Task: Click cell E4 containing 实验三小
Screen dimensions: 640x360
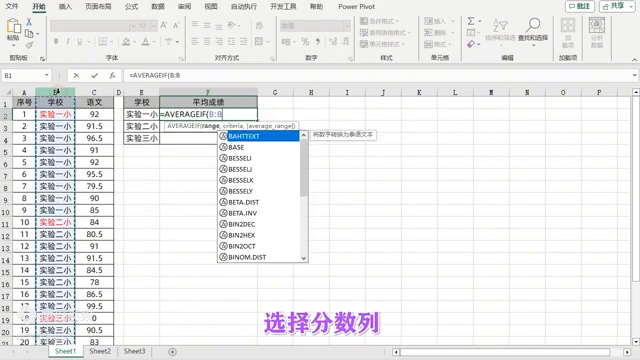Action: (142, 138)
